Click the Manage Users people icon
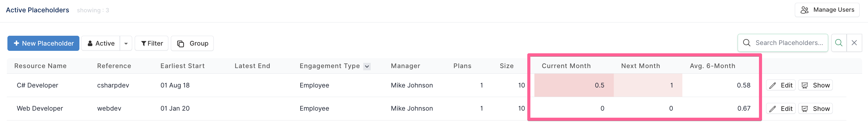The height and width of the screenshot is (122, 868). tap(804, 10)
